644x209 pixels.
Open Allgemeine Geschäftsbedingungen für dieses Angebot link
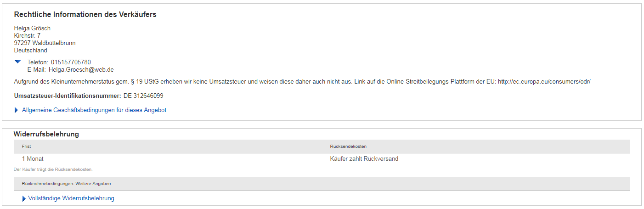pyautogui.click(x=94, y=110)
